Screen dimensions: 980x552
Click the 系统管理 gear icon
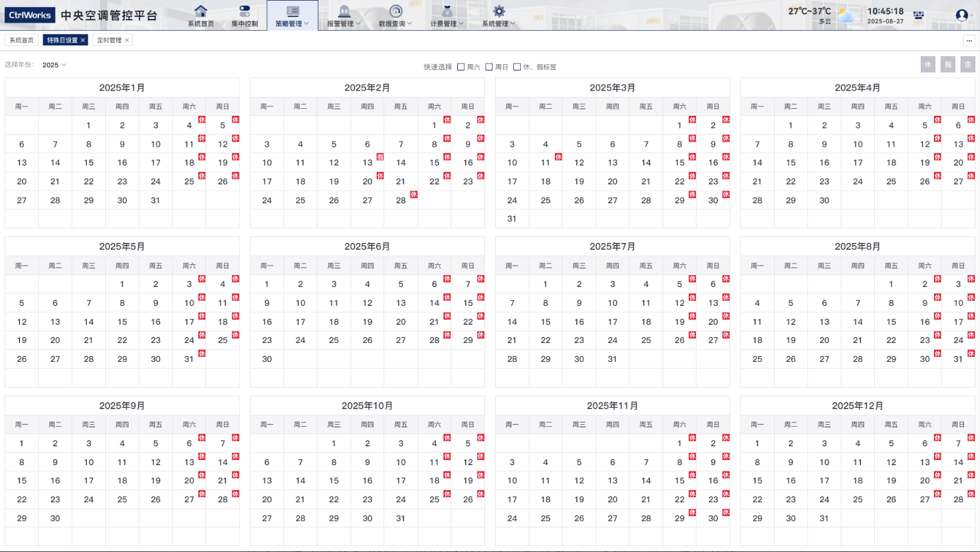499,11
